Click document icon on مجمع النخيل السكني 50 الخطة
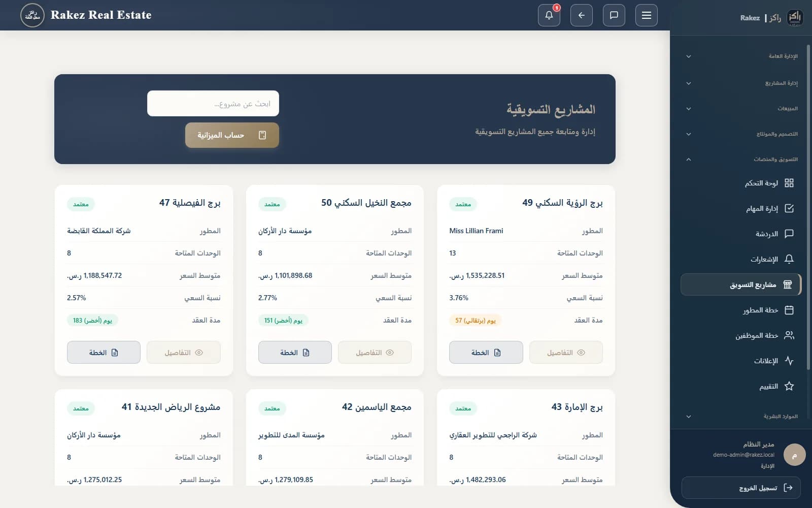Image resolution: width=812 pixels, height=508 pixels. coord(306,353)
